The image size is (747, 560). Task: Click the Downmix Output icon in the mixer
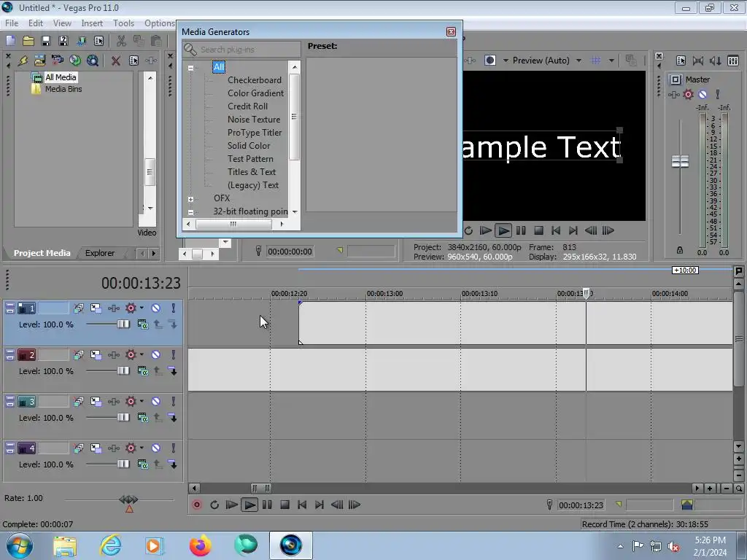click(698, 61)
